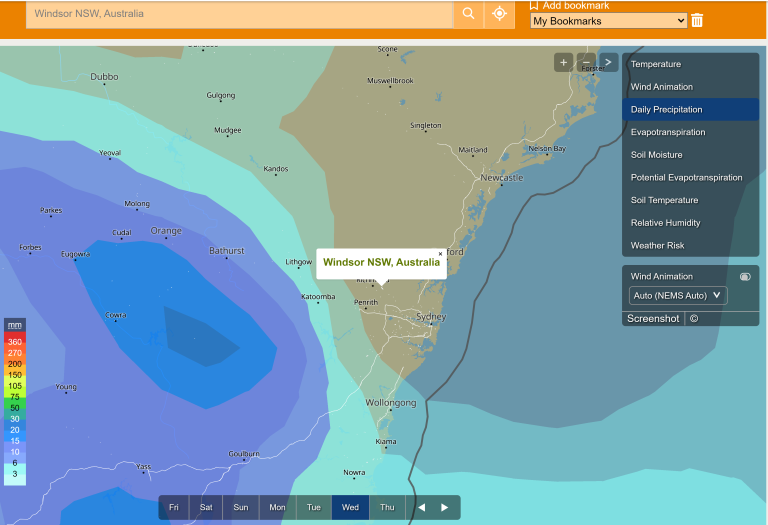Click the copyright symbol icon
Image resolution: width=768 pixels, height=525 pixels.
tap(694, 319)
